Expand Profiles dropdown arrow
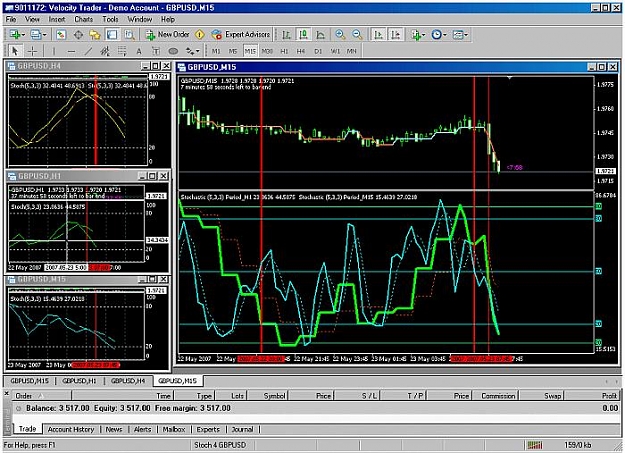The width and height of the screenshot is (625, 453). tap(44, 35)
